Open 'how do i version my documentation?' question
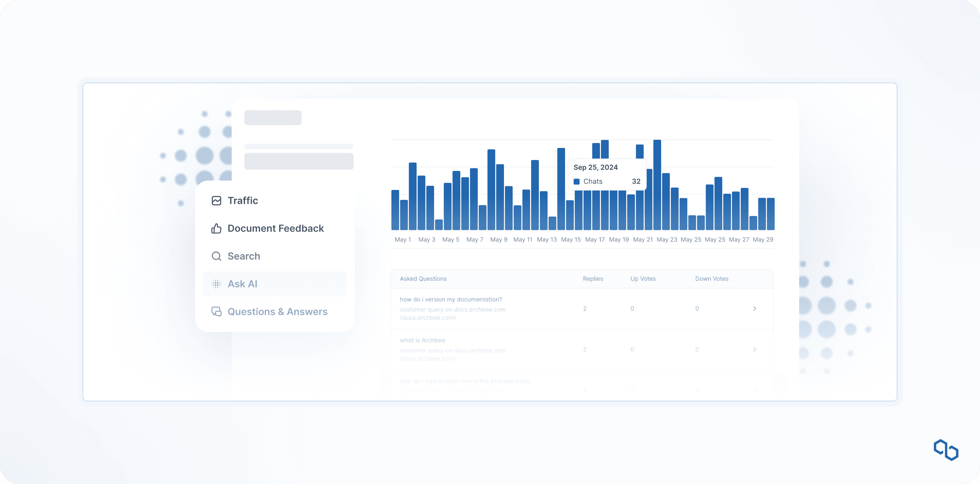Screen dimensions: 980x484 click(x=451, y=299)
